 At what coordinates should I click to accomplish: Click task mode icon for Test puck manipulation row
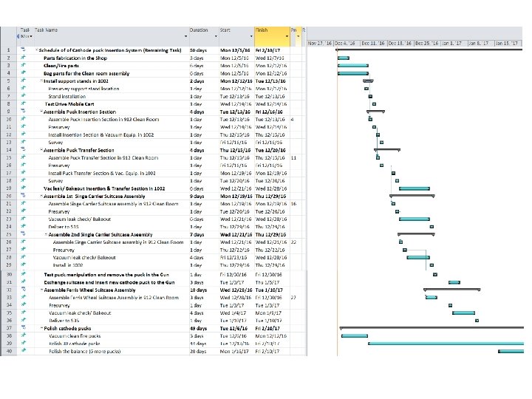coord(24,274)
